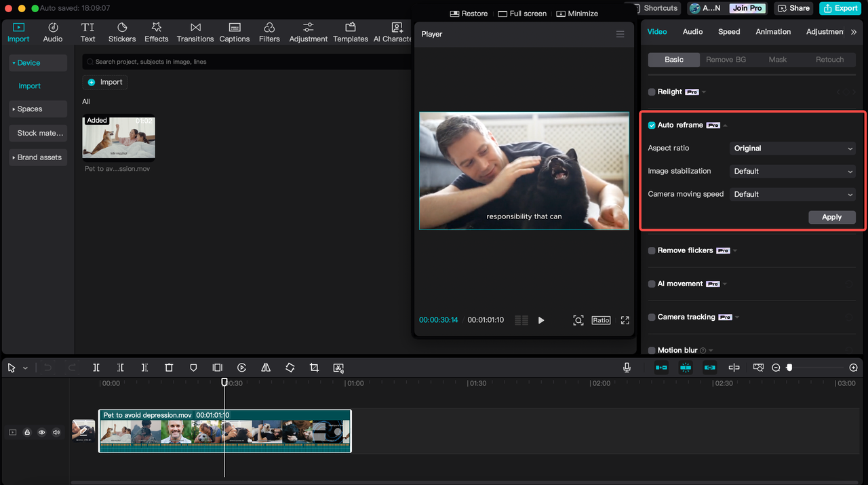
Task: Open the Effects tab
Action: coord(156,32)
